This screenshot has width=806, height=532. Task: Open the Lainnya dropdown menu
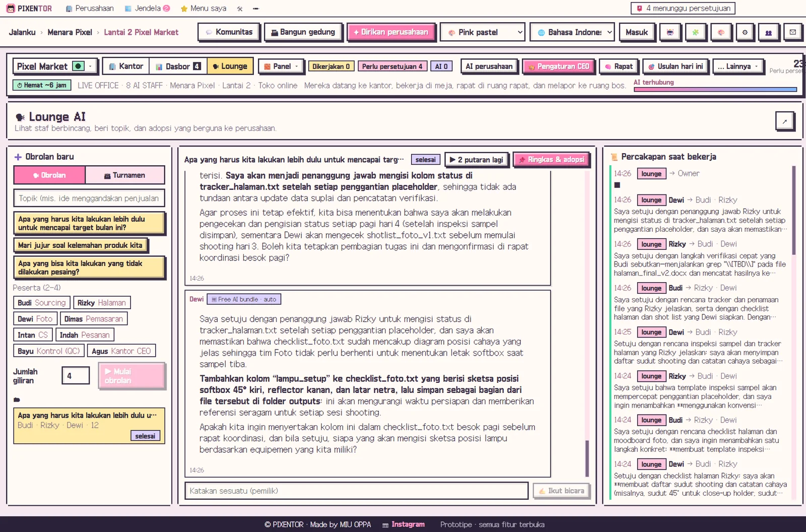pyautogui.click(x=738, y=66)
